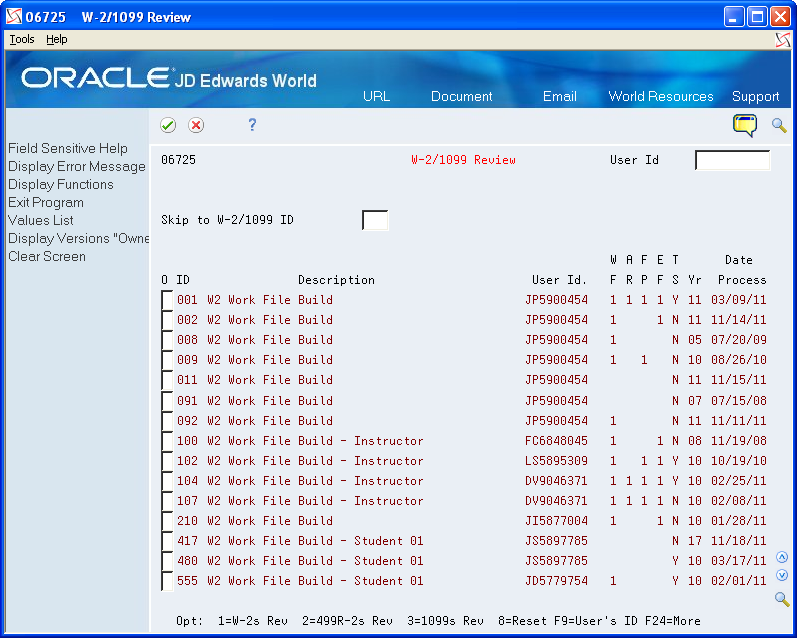Select Values List
The height and width of the screenshot is (638, 797).
point(41,220)
